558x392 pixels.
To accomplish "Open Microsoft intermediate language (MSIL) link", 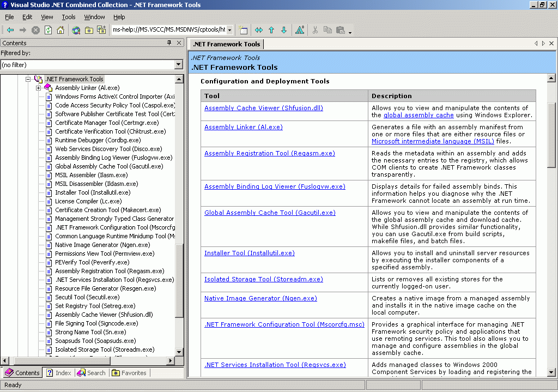I will tap(433, 141).
